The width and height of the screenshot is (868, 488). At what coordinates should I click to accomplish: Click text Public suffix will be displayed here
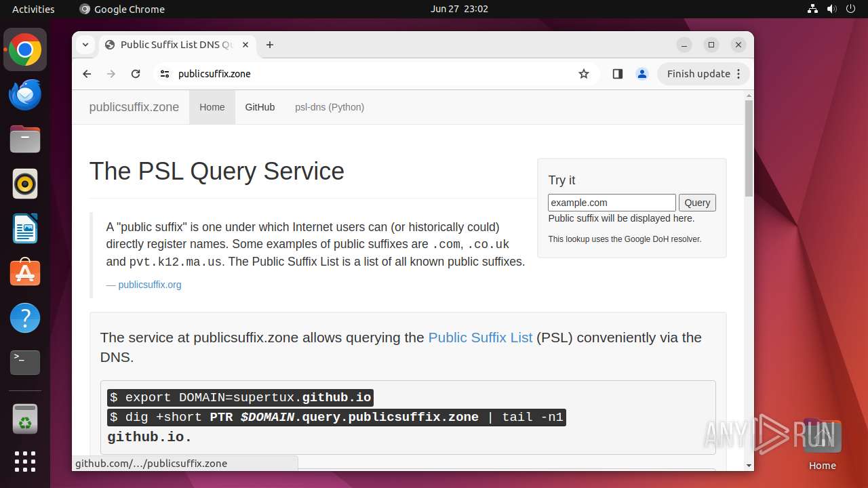click(621, 218)
